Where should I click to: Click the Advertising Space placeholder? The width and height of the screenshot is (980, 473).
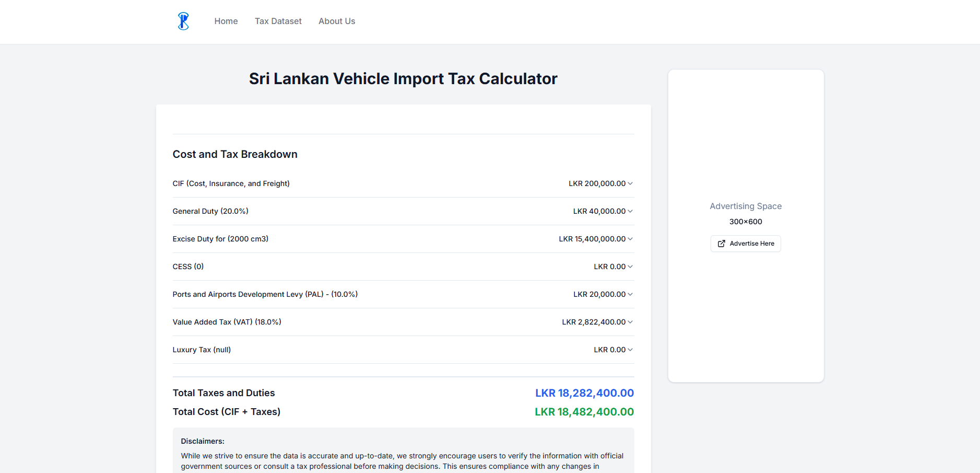click(x=746, y=206)
